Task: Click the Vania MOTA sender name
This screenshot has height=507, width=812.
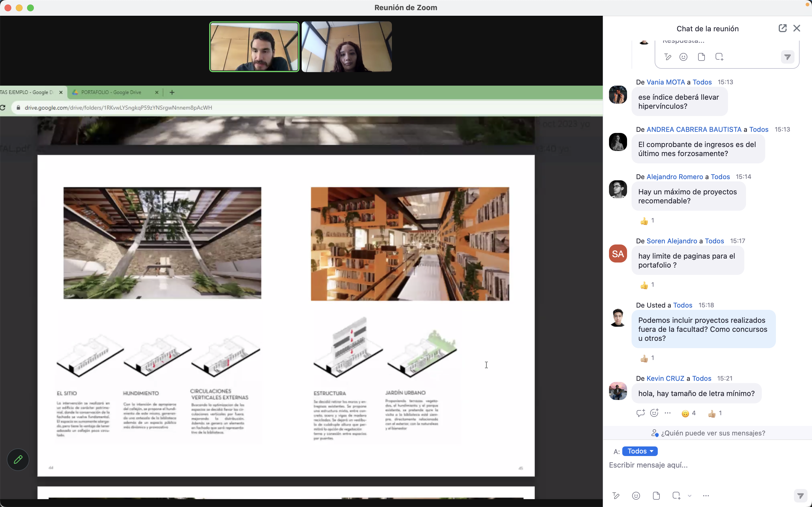Action: [665, 82]
